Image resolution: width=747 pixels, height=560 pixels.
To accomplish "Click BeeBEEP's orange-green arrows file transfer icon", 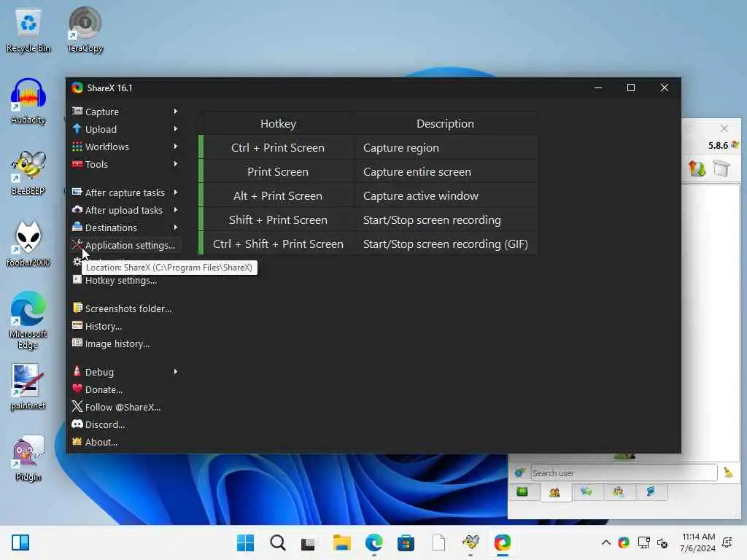I will pyautogui.click(x=697, y=168).
